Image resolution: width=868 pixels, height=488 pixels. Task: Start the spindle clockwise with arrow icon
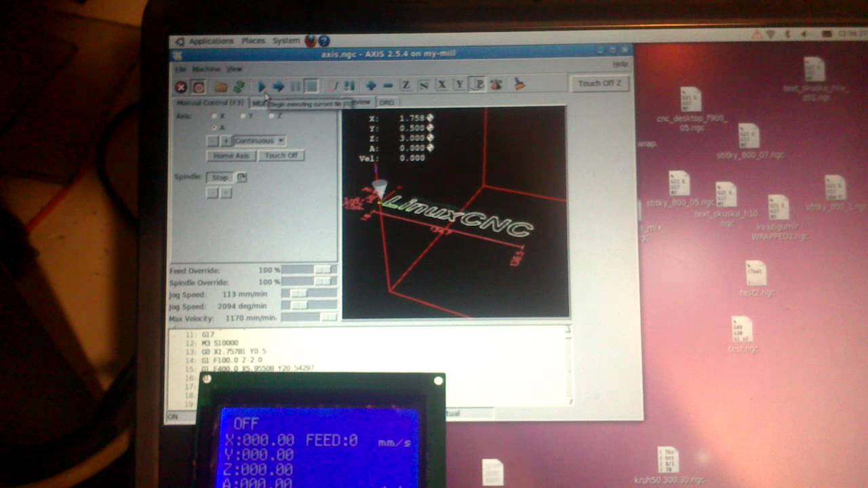[242, 177]
